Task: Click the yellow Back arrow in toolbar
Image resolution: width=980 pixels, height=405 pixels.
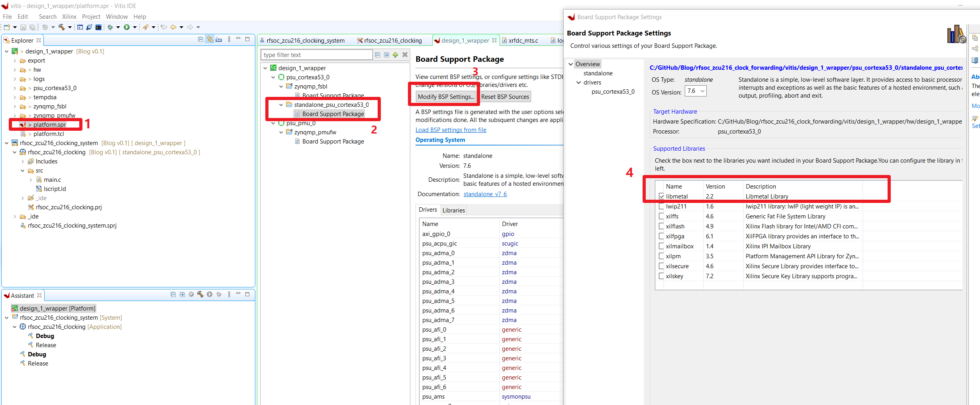Action: 173,27
